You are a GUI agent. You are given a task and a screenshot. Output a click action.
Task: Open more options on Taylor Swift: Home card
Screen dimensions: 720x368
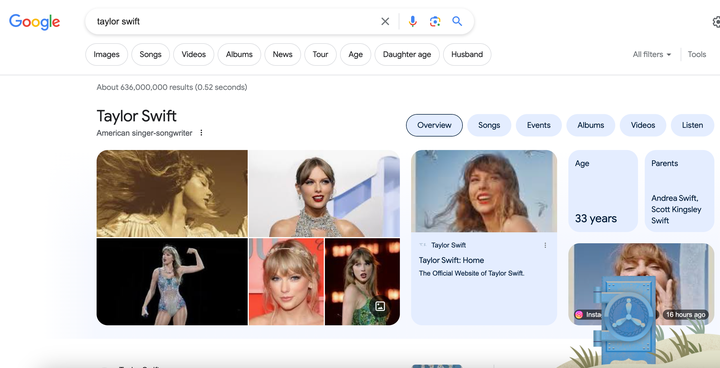point(545,245)
